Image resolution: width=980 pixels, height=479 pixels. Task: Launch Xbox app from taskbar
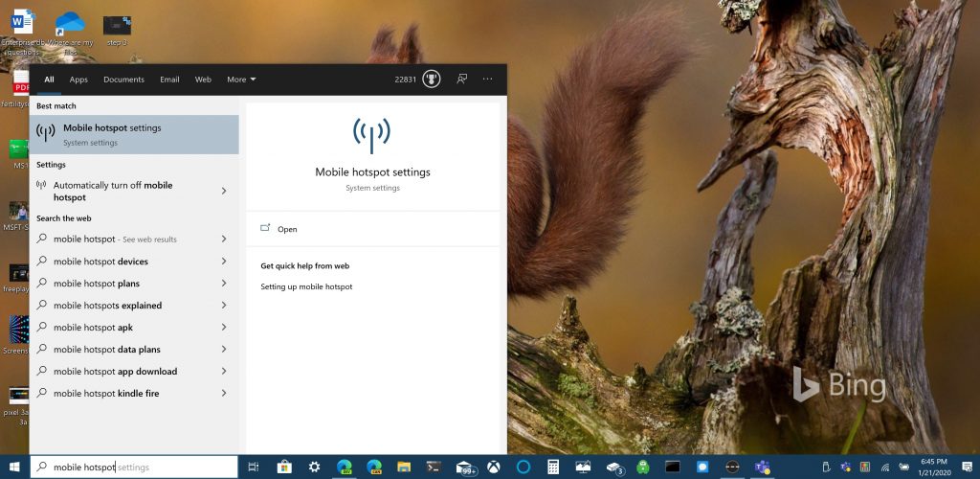[494, 467]
